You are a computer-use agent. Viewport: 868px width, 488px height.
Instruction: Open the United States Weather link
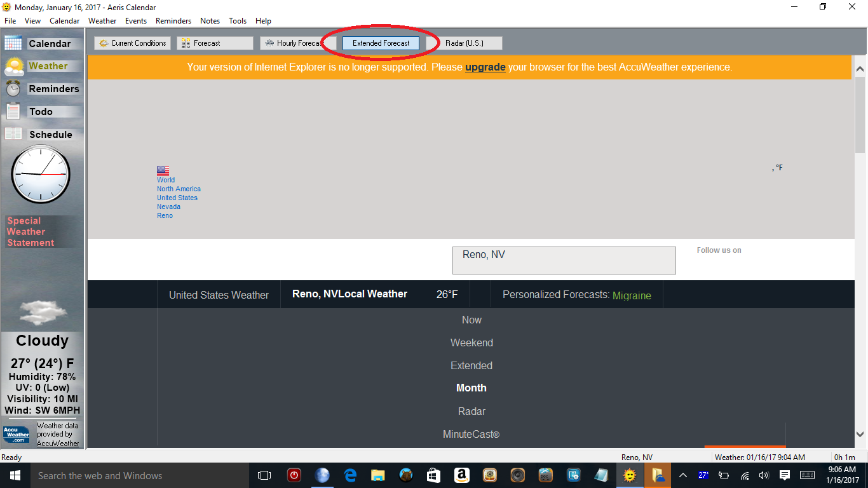click(x=219, y=295)
